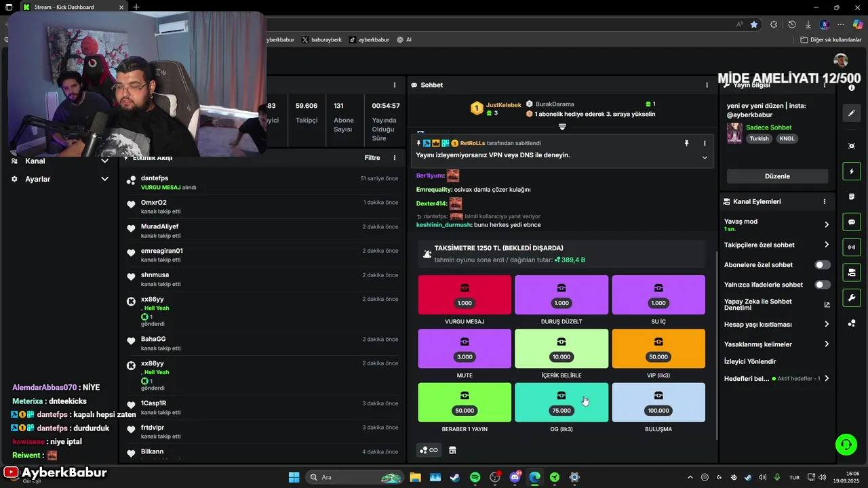Open a new browser tab
This screenshot has height=488, width=868.
tap(136, 7)
